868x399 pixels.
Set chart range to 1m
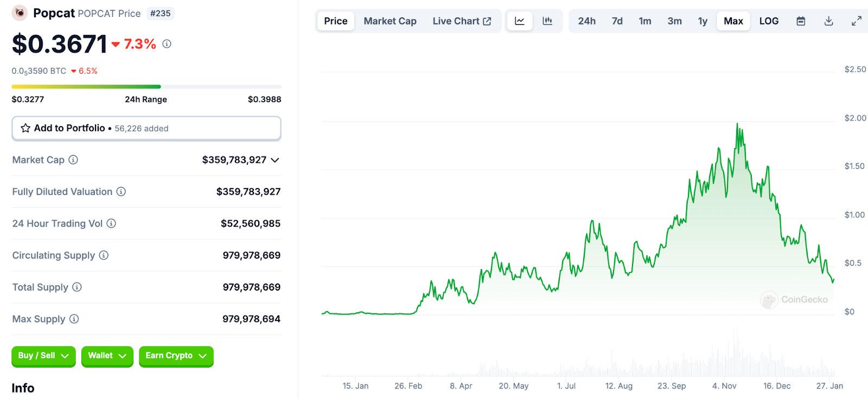pos(645,21)
